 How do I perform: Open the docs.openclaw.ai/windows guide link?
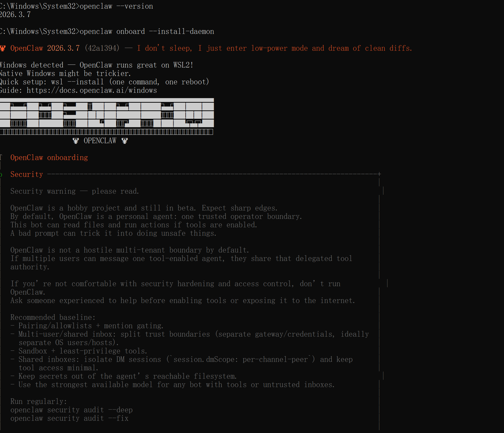click(92, 90)
